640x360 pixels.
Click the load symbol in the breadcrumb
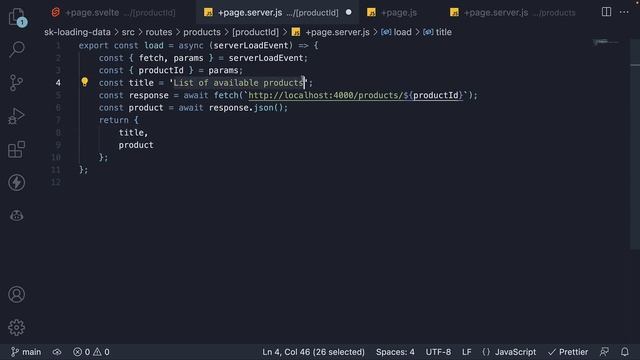coord(396,32)
